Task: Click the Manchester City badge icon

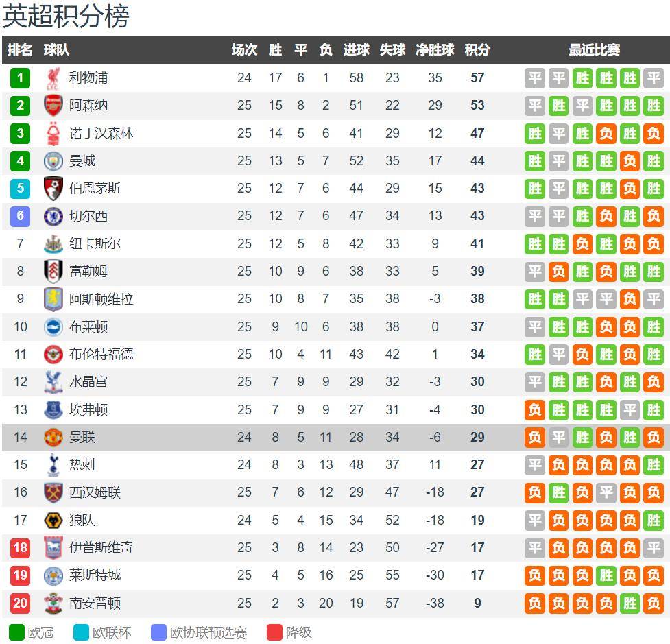Action: pos(53,161)
